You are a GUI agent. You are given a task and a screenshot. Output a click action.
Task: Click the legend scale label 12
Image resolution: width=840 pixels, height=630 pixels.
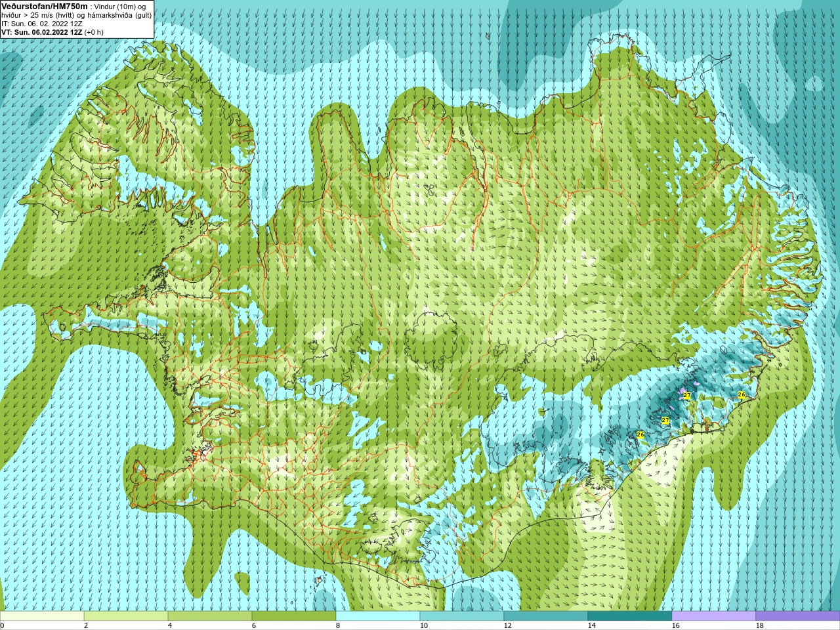[507, 625]
